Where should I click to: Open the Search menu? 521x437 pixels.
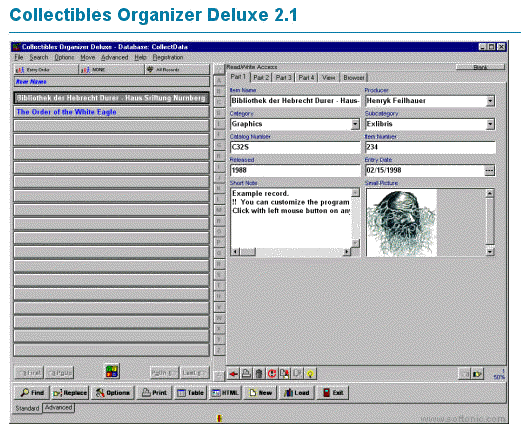tap(39, 57)
